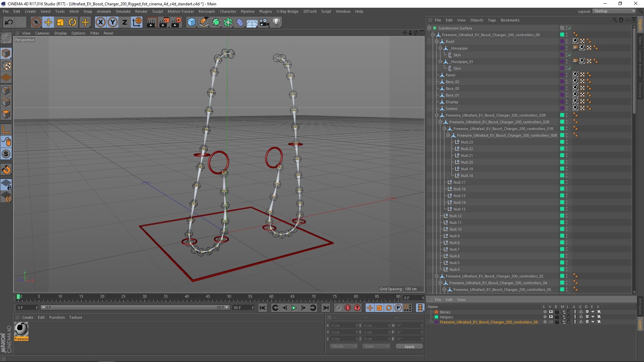Select the Move tool in top toolbar

48,22
